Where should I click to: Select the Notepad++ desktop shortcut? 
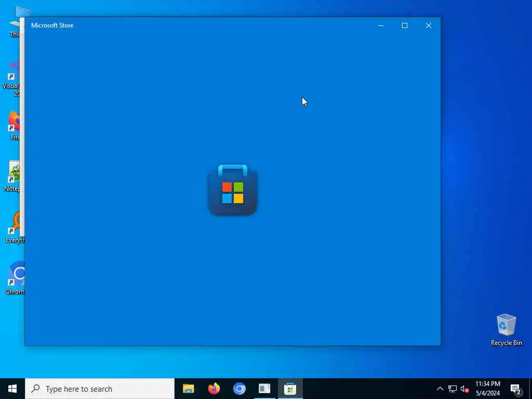click(x=13, y=176)
